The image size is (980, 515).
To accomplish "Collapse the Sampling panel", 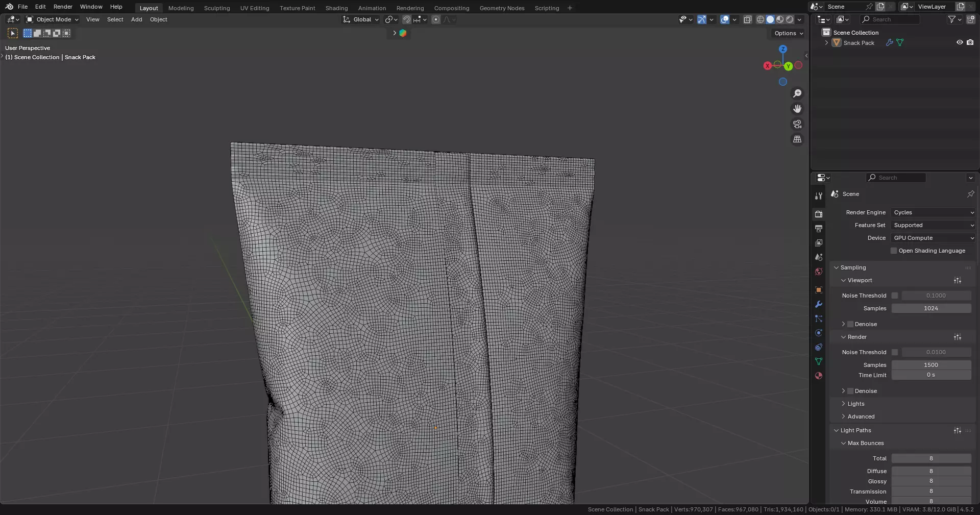I will [x=836, y=267].
